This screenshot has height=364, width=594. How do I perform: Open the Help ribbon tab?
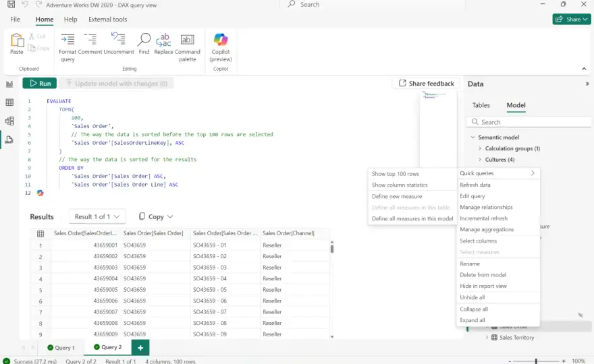point(70,20)
